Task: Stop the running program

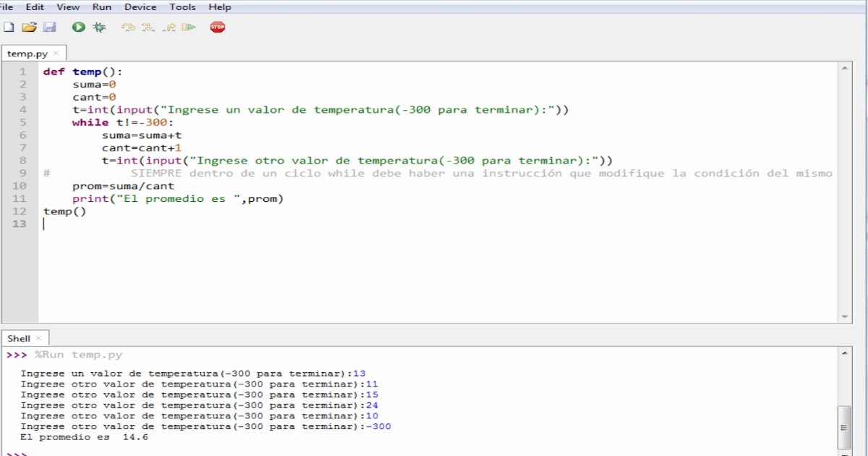Action: pyautogui.click(x=217, y=27)
